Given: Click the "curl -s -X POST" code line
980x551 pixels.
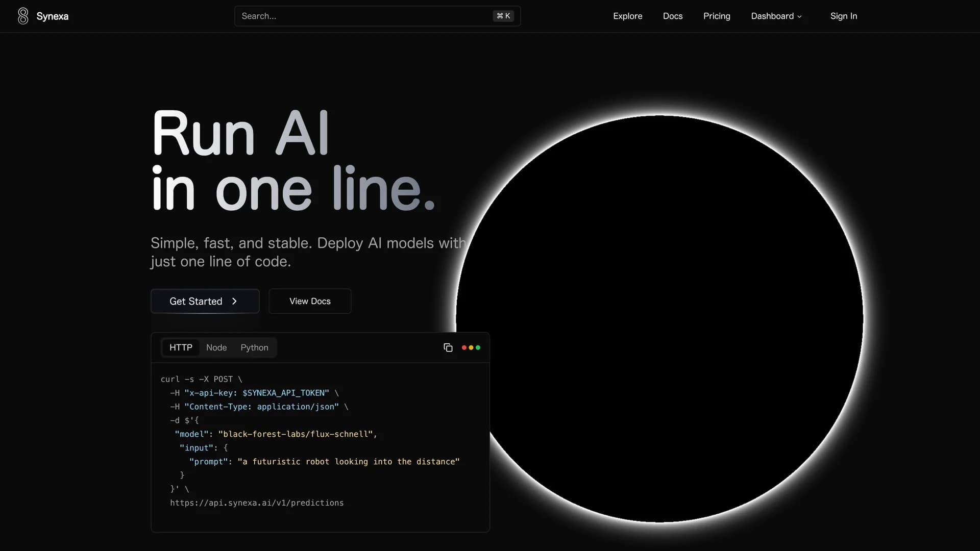Looking at the screenshot, I should [x=201, y=379].
